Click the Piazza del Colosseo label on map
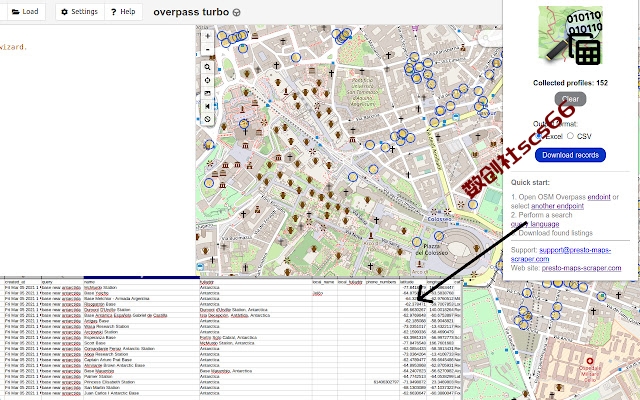 tap(431, 249)
